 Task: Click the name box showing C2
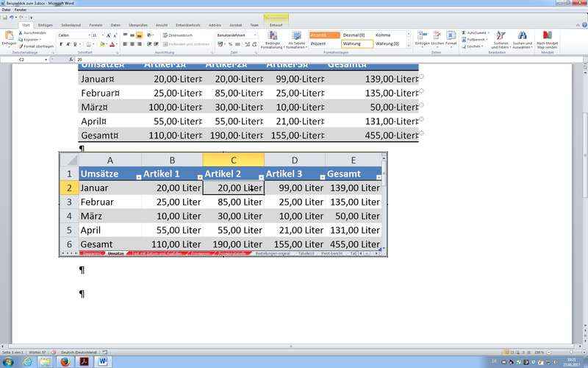click(x=25, y=60)
